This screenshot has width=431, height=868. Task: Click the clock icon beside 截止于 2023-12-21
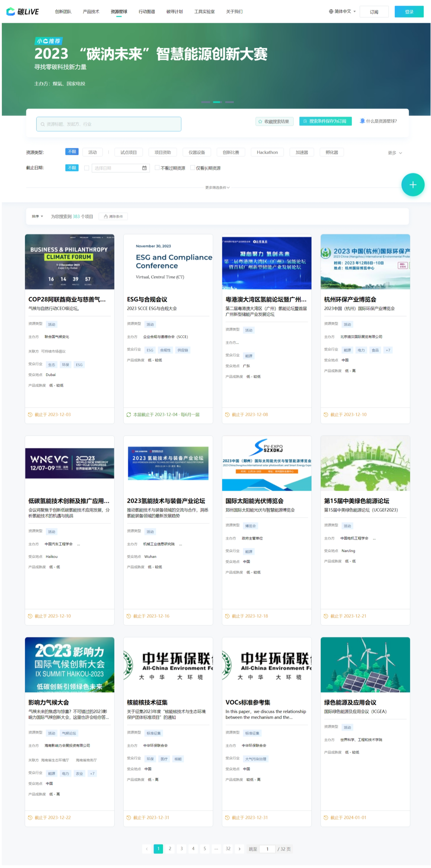point(325,616)
